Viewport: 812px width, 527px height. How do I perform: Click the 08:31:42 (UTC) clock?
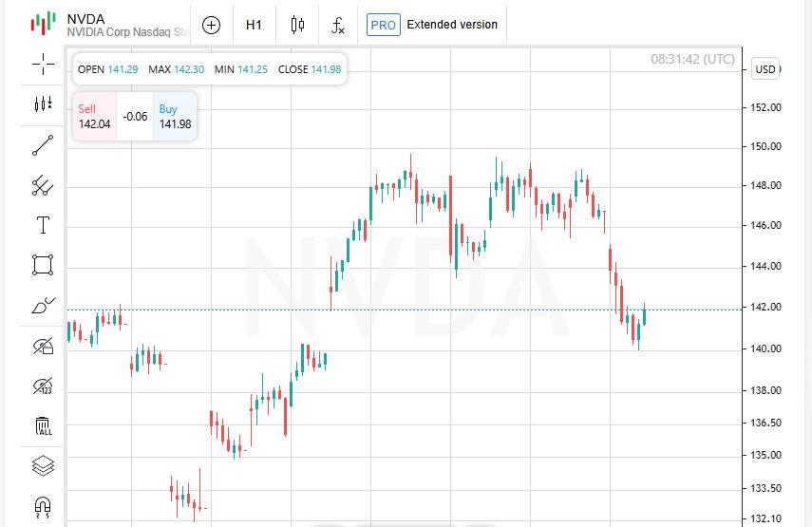coord(692,59)
